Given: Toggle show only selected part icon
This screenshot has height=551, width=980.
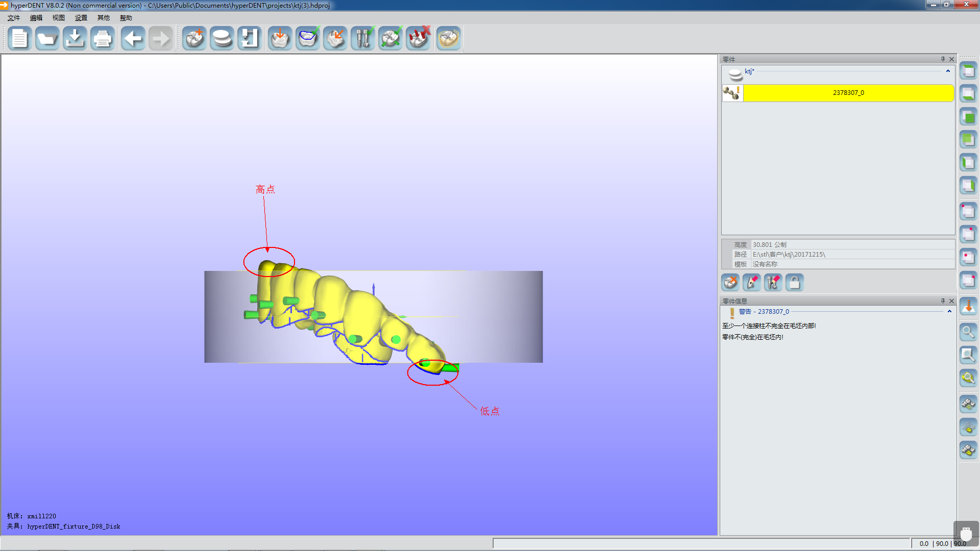Looking at the screenshot, I should [x=968, y=427].
